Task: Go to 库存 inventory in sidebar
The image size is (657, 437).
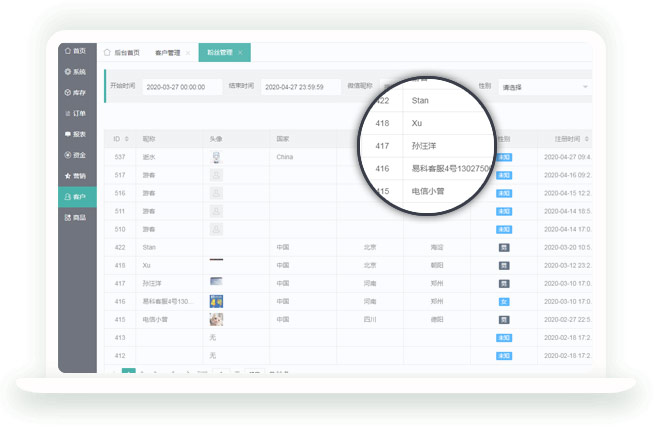Action: (76, 92)
